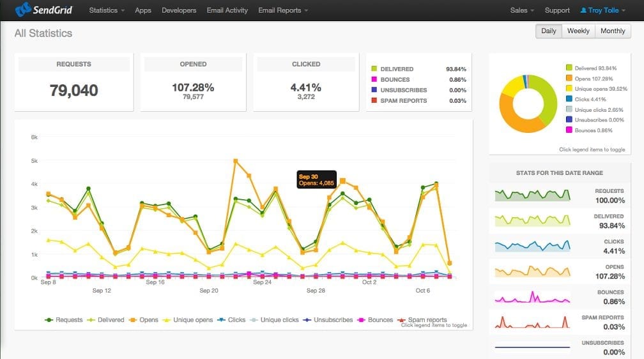The image size is (644, 359).
Task: Expand the Sales dropdown menu
Action: (x=522, y=10)
